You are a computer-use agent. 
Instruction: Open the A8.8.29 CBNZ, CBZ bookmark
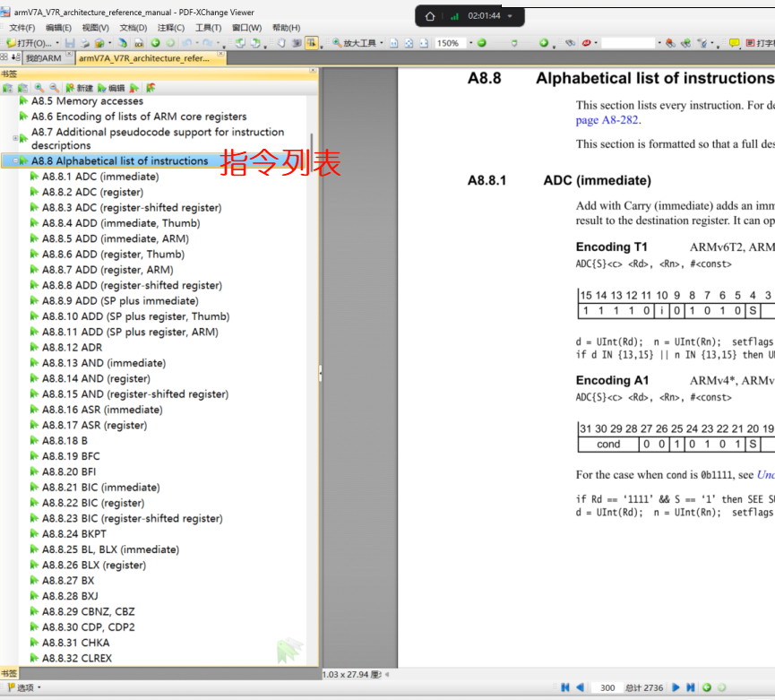(89, 611)
